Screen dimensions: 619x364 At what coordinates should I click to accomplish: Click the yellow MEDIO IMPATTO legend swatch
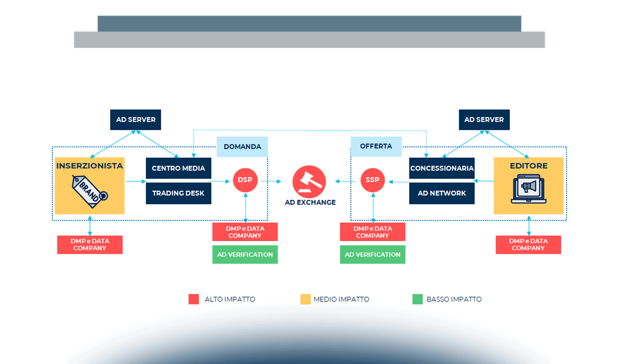click(306, 299)
